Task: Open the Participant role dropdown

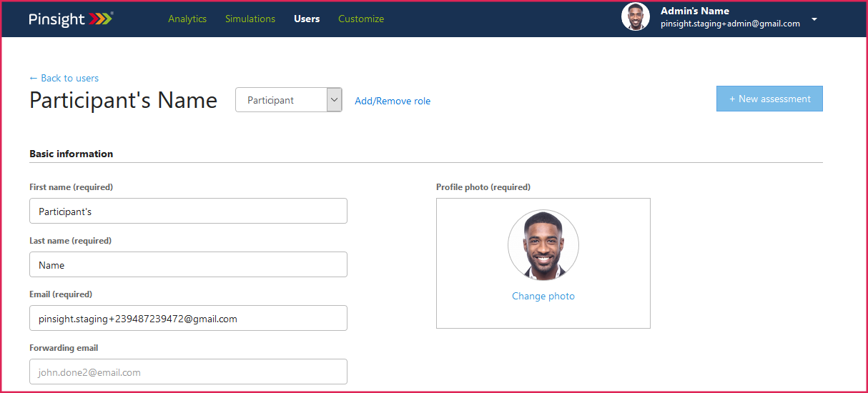Action: pyautogui.click(x=288, y=100)
